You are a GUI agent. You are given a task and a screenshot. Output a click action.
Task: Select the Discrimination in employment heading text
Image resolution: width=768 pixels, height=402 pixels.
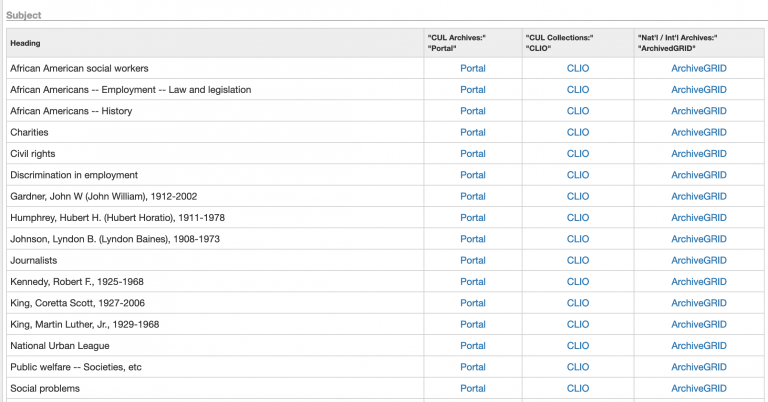point(74,175)
